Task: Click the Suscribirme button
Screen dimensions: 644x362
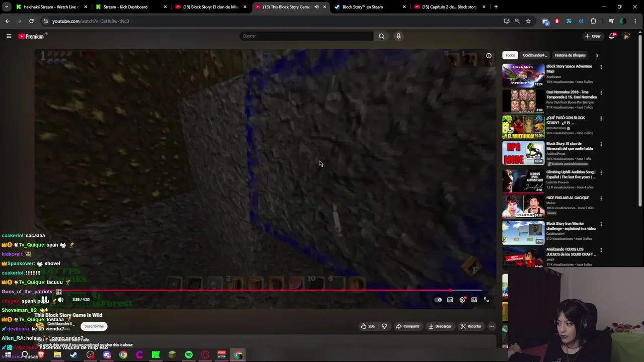Action: (x=94, y=326)
